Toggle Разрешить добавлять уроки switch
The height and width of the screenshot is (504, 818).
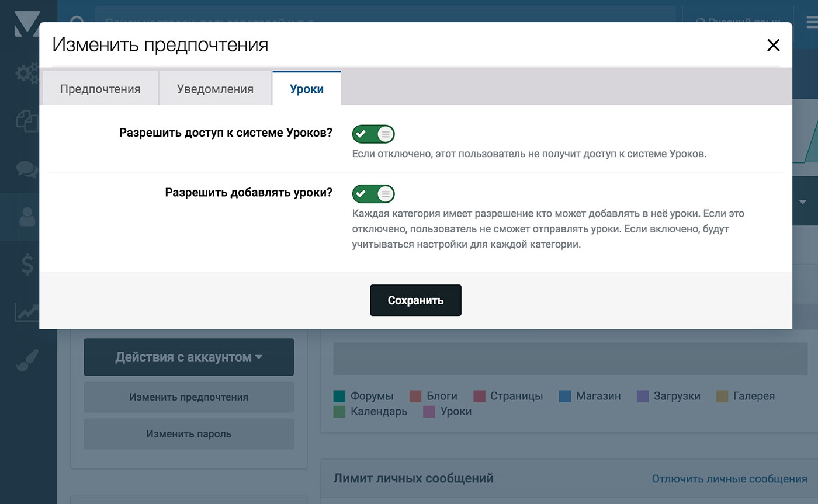373,193
